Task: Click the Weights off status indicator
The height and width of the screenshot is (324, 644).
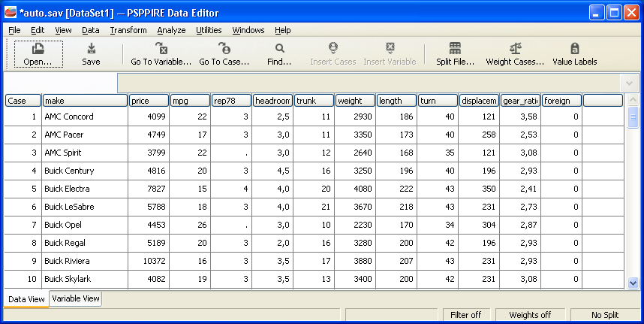Action: [530, 315]
